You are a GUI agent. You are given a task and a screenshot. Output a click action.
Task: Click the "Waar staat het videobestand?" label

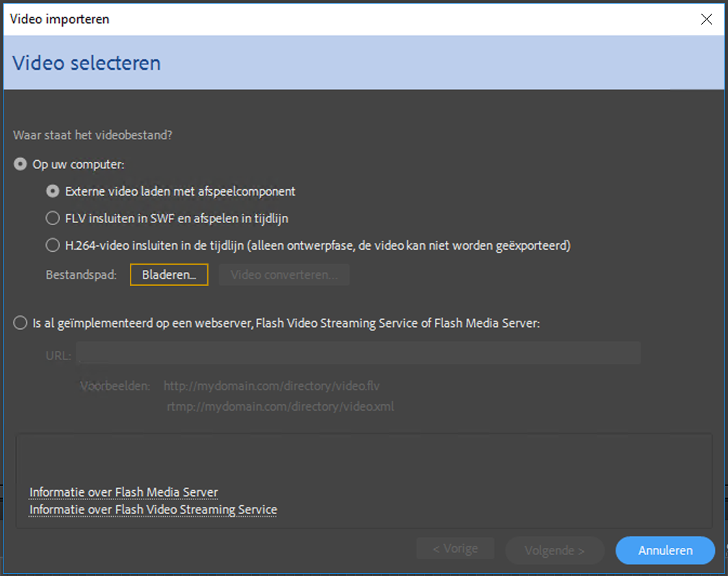click(x=83, y=134)
